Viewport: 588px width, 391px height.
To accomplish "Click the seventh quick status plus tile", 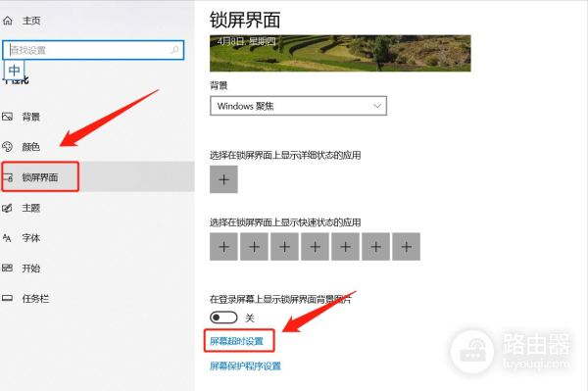I will coord(406,247).
